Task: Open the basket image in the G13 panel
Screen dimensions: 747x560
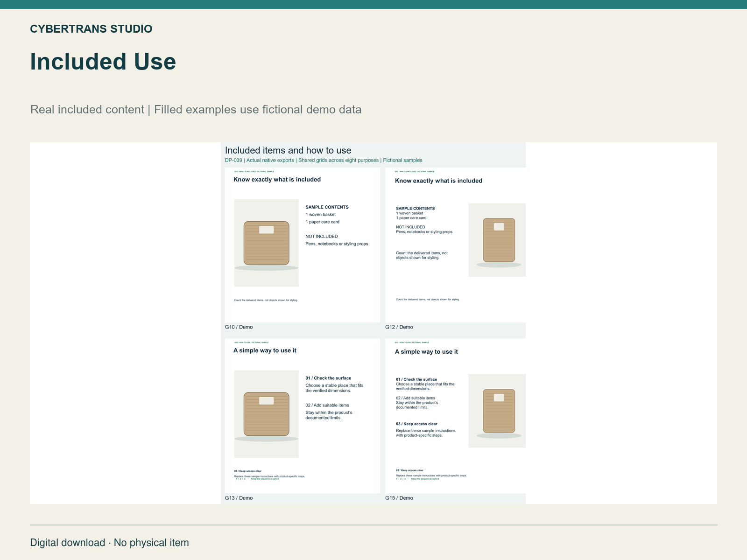Action: (266, 414)
